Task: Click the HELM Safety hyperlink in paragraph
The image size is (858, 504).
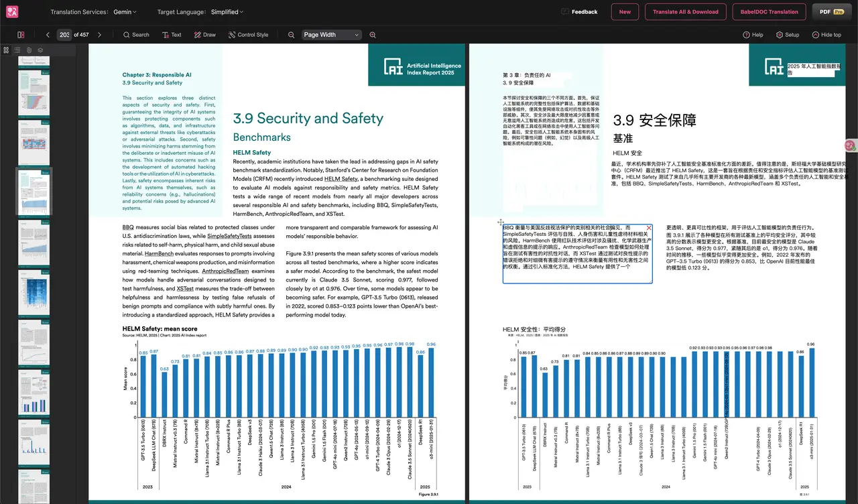Action: click(341, 180)
